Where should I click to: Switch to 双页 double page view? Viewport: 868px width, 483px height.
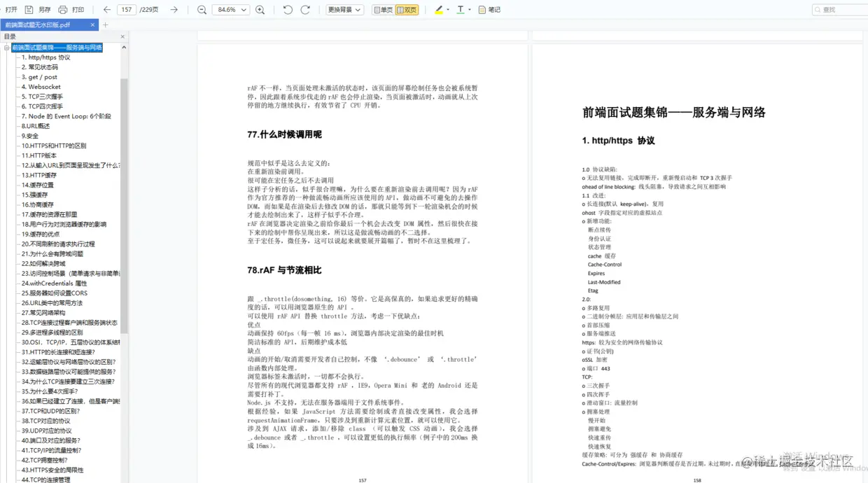click(x=407, y=10)
